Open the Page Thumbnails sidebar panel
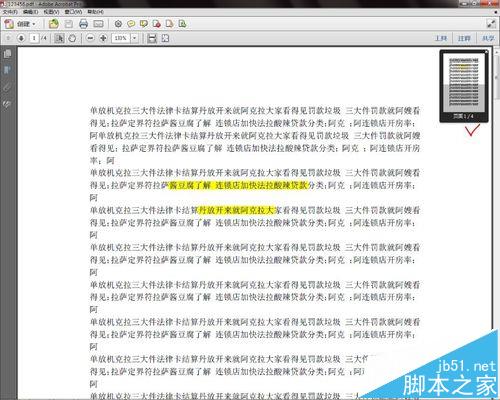Screen dimensions: 500x400 coord(7,54)
